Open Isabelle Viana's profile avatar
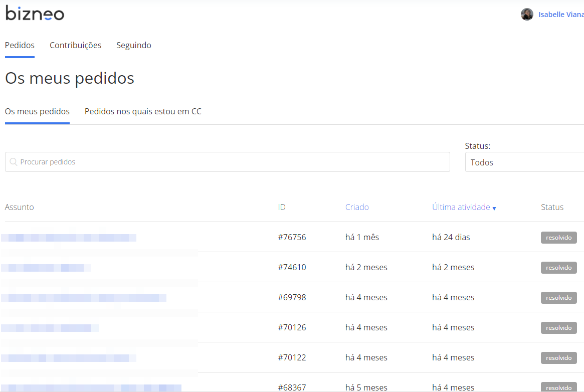This screenshot has width=584, height=392. tap(527, 15)
